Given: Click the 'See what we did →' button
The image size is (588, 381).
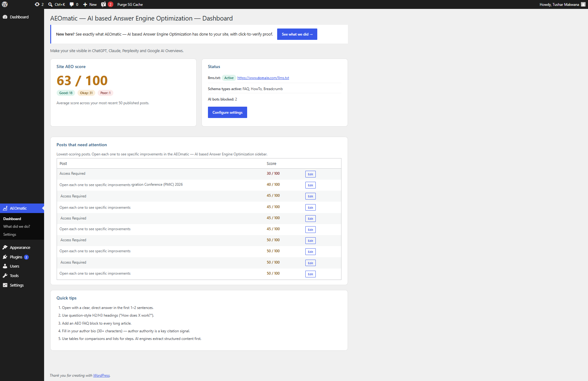Looking at the screenshot, I should point(297,34).
